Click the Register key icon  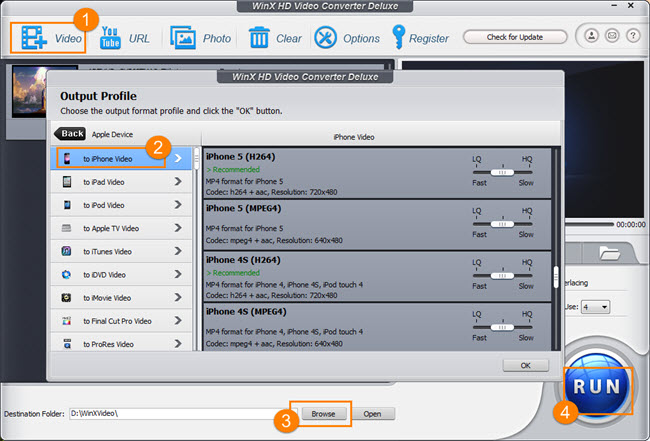click(398, 37)
